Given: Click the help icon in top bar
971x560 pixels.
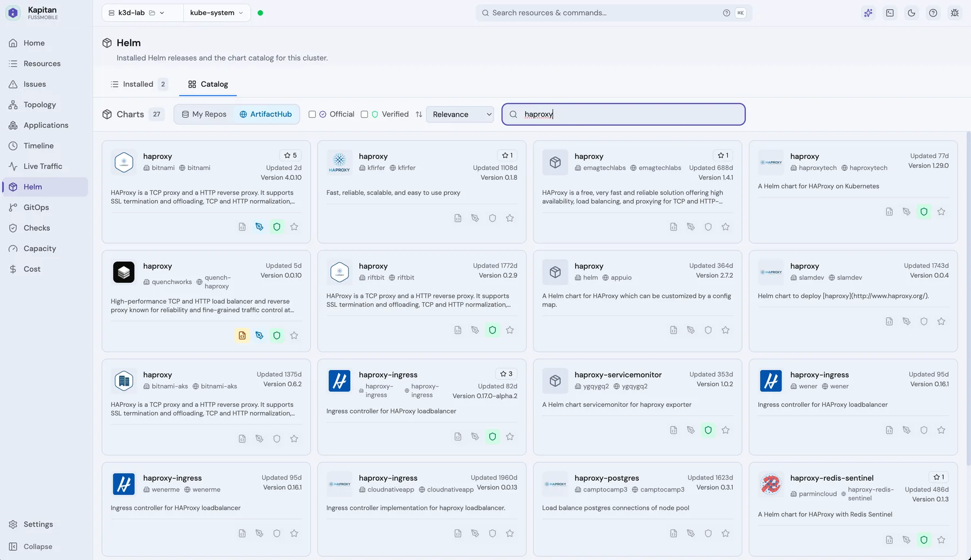Looking at the screenshot, I should point(933,13).
